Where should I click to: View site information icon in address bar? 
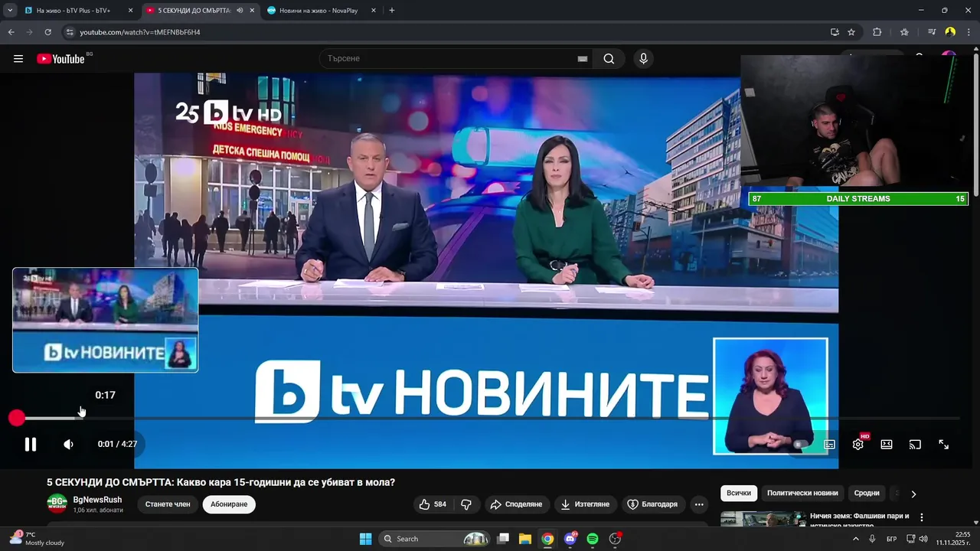pos(70,32)
